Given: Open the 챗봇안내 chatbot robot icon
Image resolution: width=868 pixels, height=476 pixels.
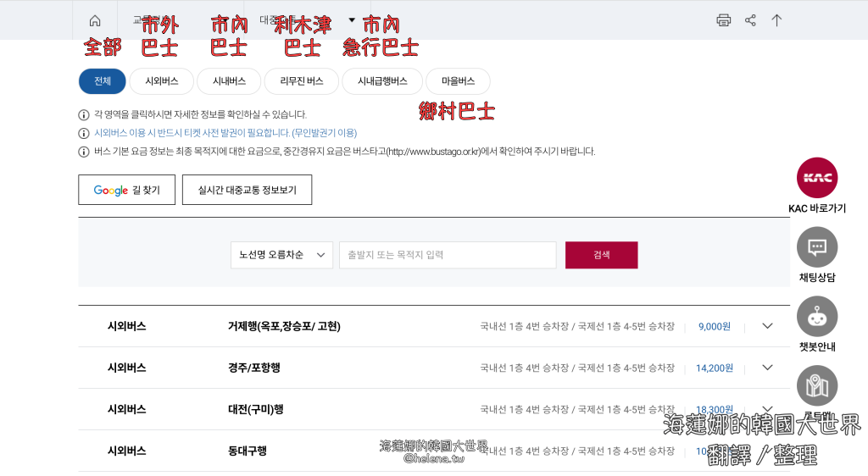Looking at the screenshot, I should [817, 317].
